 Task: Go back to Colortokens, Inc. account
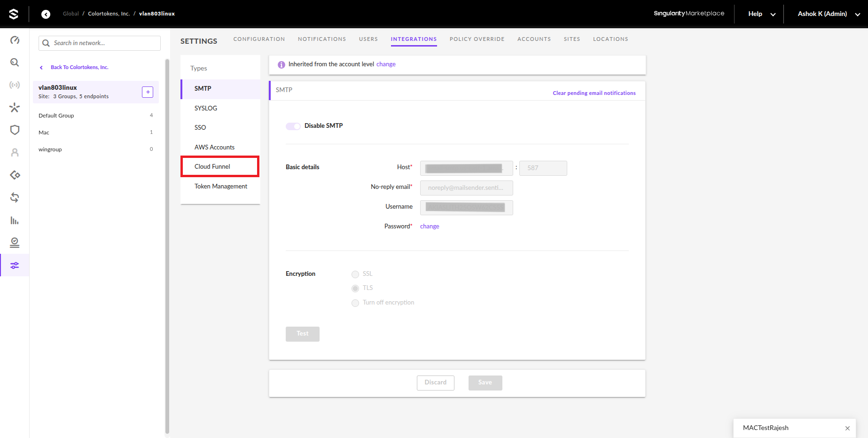pyautogui.click(x=79, y=67)
